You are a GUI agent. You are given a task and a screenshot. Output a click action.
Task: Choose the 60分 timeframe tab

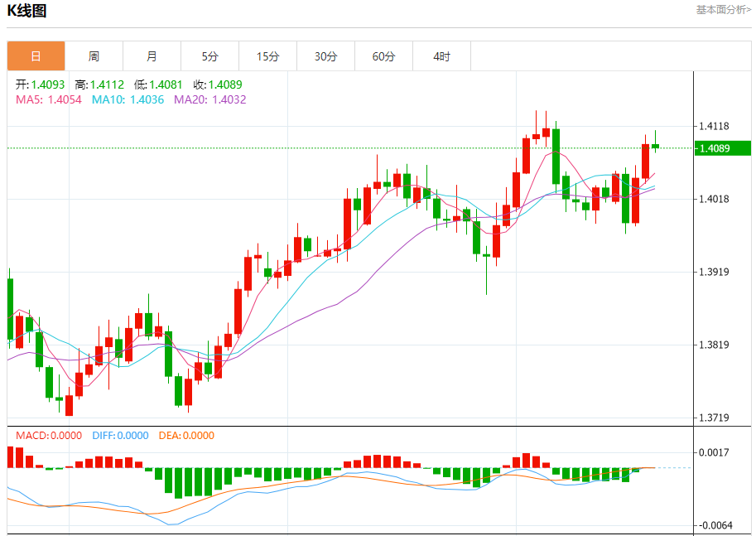pyautogui.click(x=383, y=56)
